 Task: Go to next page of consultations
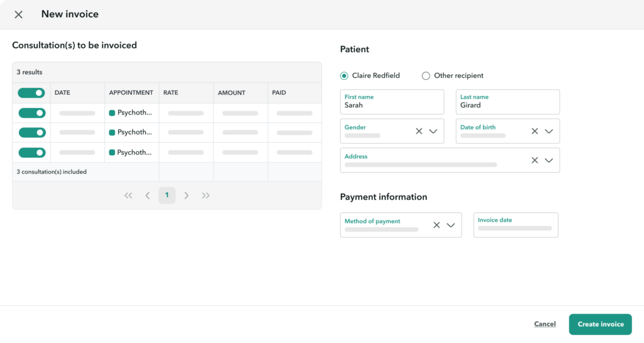pyautogui.click(x=186, y=195)
